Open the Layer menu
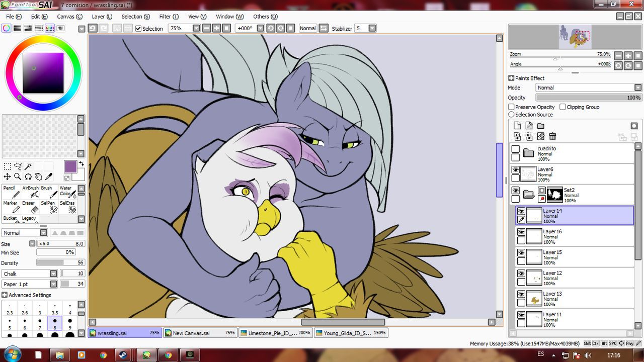 (102, 17)
